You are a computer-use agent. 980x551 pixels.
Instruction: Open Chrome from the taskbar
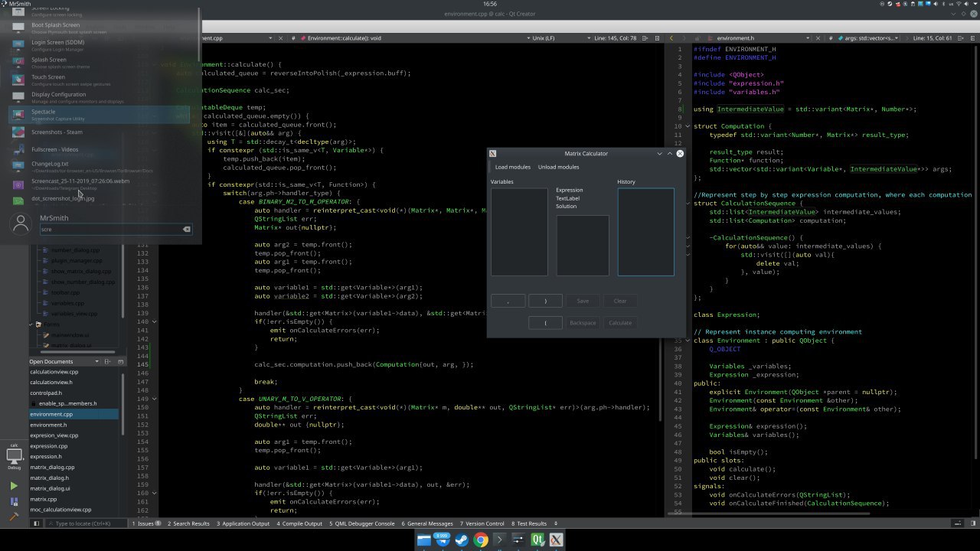481,540
